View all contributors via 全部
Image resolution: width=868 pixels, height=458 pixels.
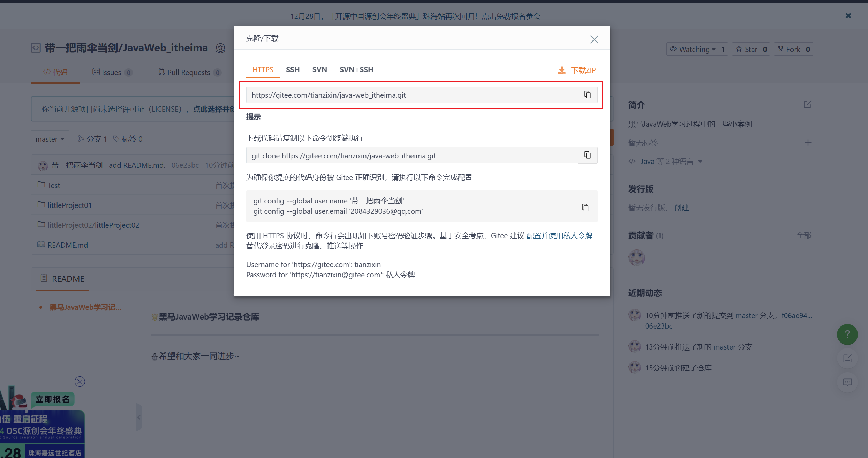click(804, 235)
